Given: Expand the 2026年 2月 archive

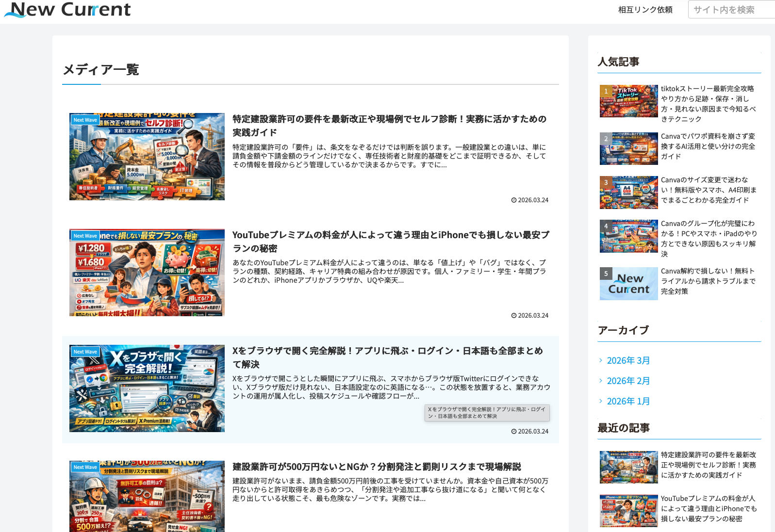Looking at the screenshot, I should [628, 381].
